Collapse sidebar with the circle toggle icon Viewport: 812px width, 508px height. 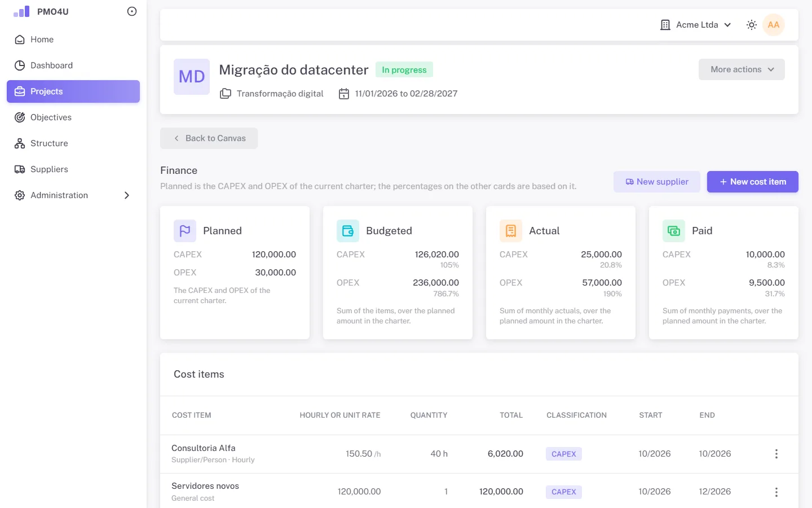pyautogui.click(x=132, y=11)
